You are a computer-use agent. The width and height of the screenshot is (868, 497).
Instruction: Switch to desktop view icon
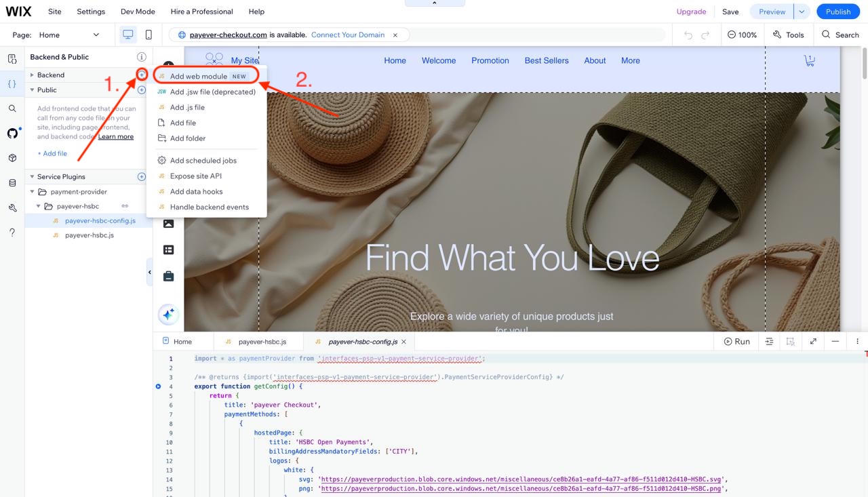127,35
